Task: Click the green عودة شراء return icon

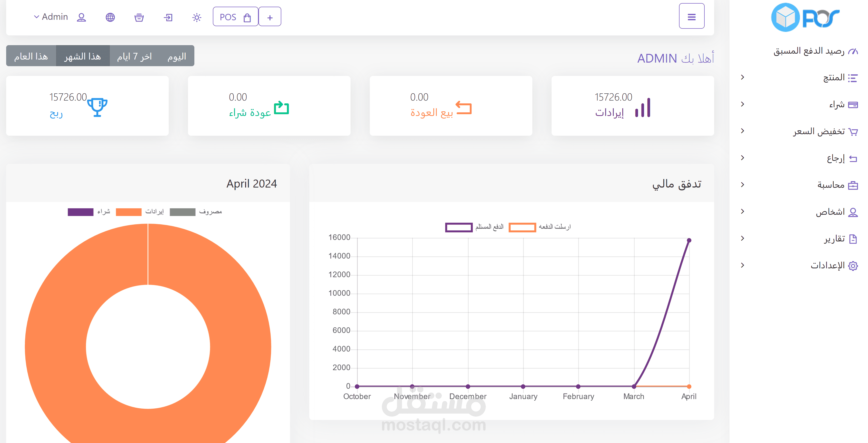Action: 281,107
